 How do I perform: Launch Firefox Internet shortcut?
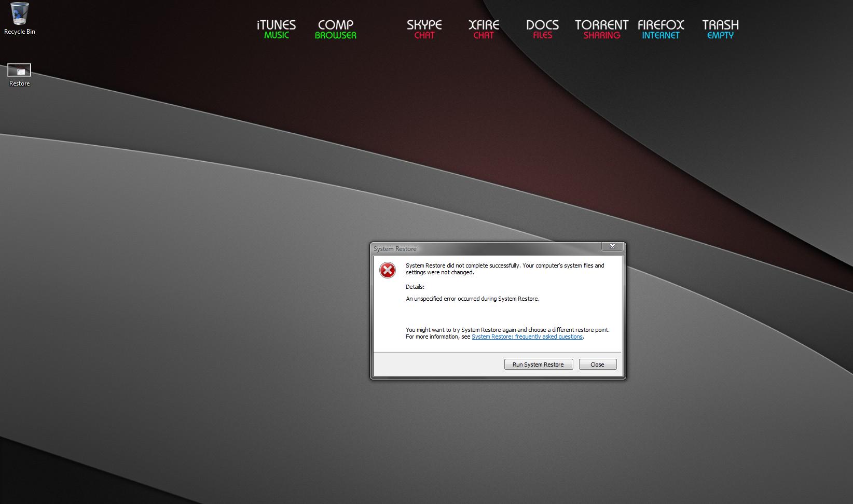(661, 30)
